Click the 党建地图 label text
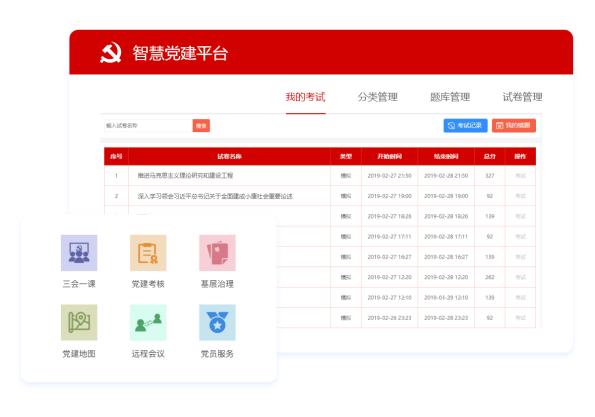 (x=79, y=354)
